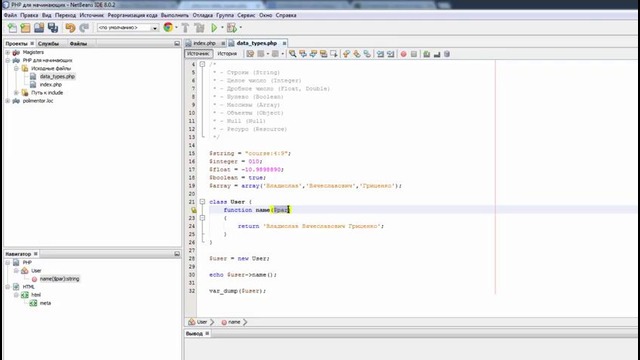Viewport: 640px width, 360px height.
Task: Click the New Project toolbar icon
Action: tap(25, 28)
